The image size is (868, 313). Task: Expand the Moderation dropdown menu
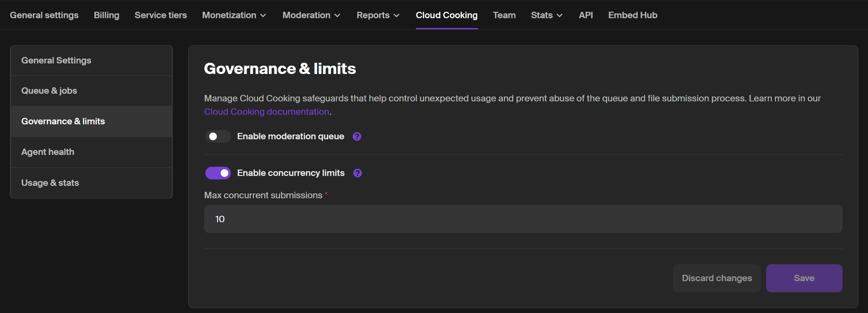pos(311,15)
